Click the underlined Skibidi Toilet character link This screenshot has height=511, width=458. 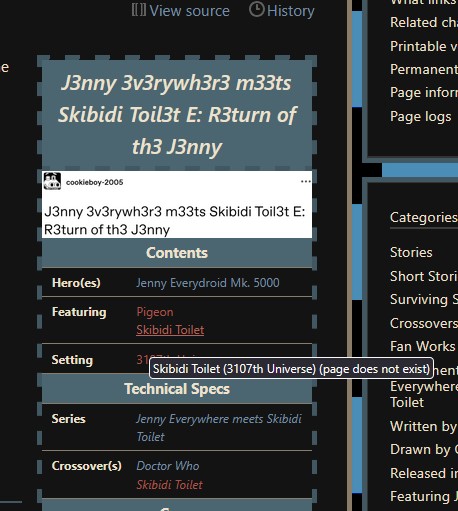[170, 330]
